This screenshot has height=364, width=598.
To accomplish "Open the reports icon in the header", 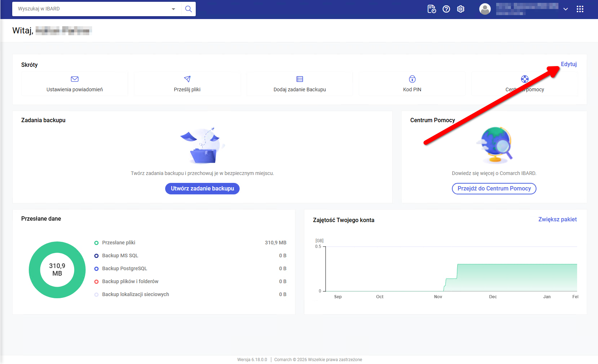I will coord(431,9).
